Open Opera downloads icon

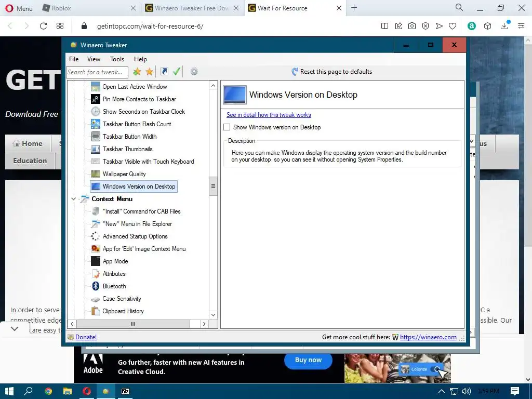click(x=504, y=25)
